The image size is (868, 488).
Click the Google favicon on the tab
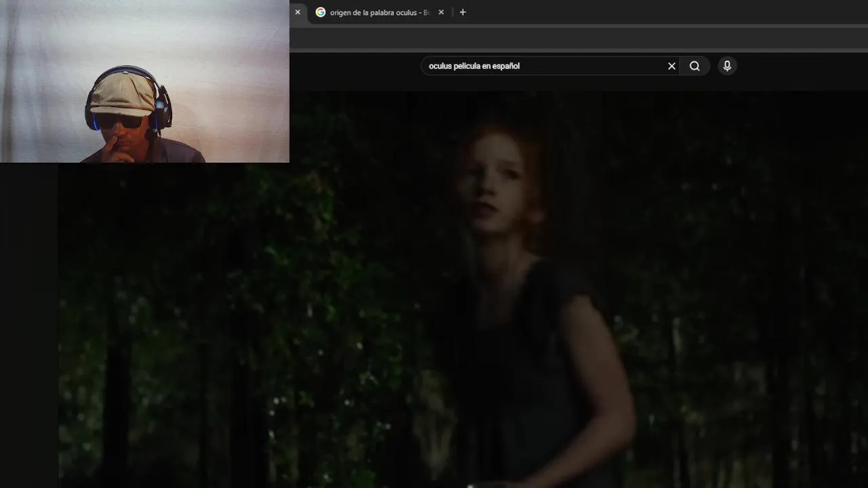click(321, 12)
